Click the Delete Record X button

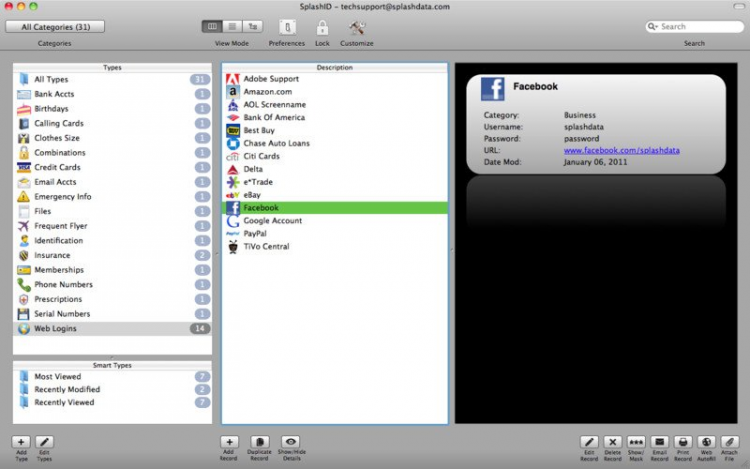coord(612,442)
